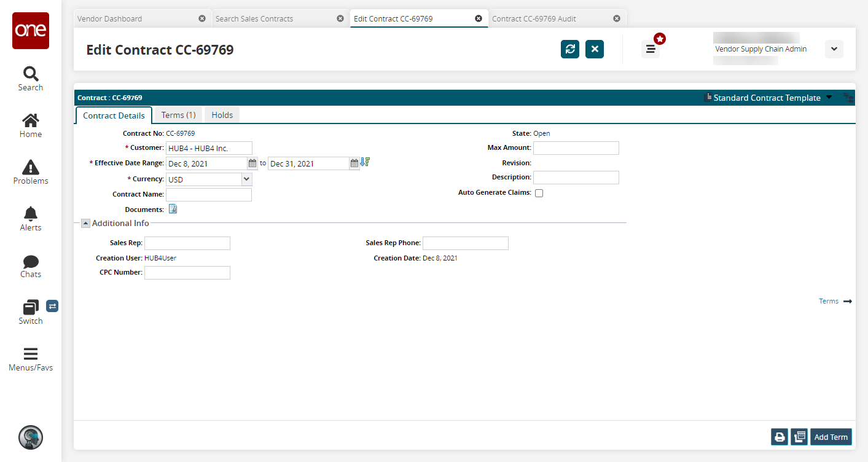Viewport: 868px width, 462px height.
Task: Click the effective start date field
Action: tap(206, 163)
